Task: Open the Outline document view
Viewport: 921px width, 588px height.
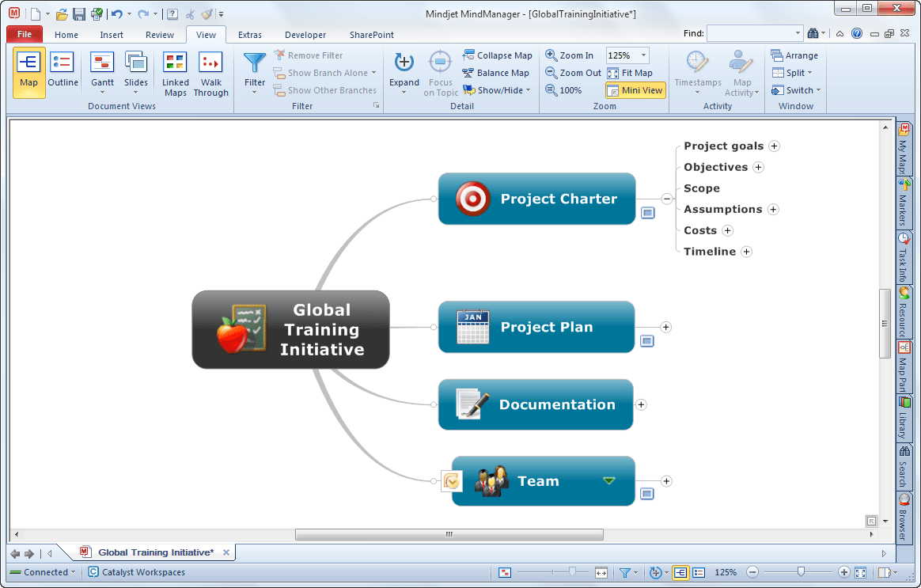Action: pyautogui.click(x=63, y=72)
